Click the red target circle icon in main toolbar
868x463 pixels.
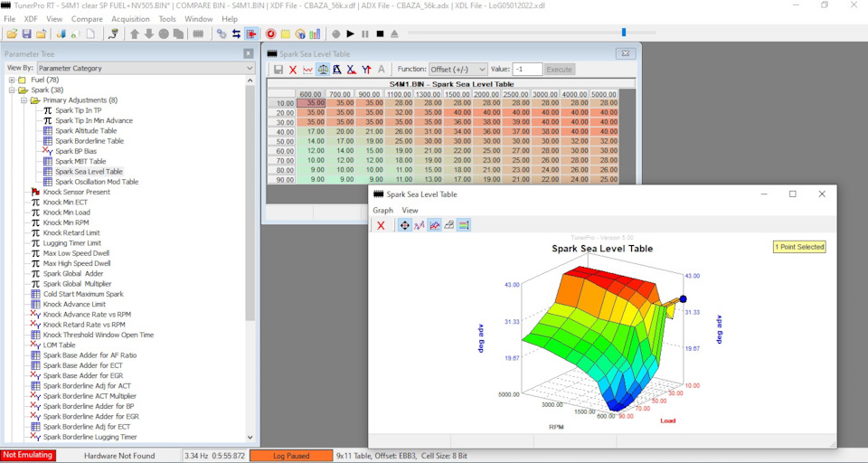point(270,33)
